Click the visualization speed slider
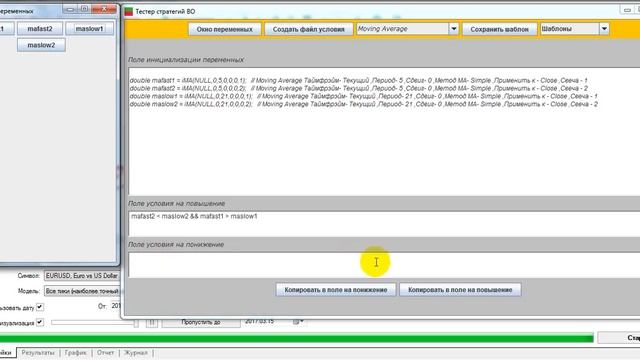The image size is (640, 360). (x=95, y=322)
